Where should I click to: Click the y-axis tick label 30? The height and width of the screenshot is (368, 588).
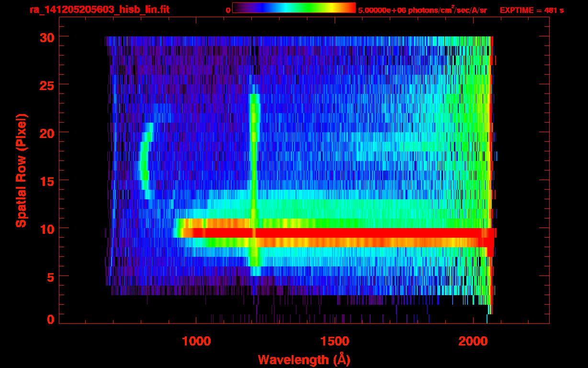47,37
